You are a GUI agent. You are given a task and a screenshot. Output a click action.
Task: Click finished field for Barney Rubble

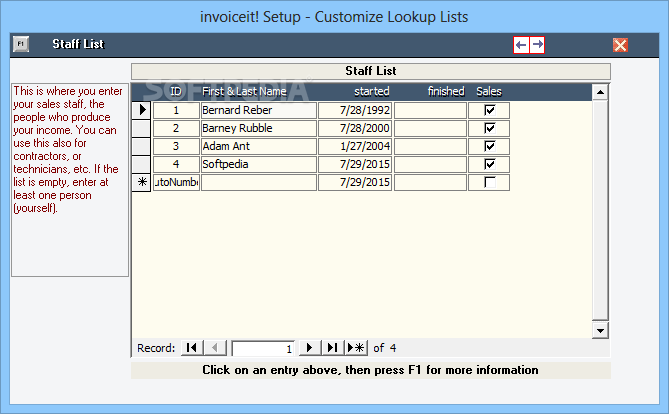pyautogui.click(x=430, y=128)
